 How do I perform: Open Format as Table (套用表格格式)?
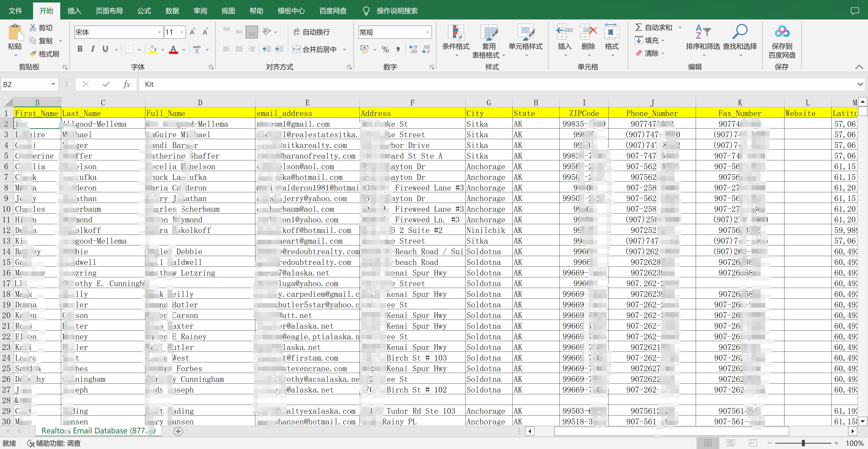tap(489, 41)
